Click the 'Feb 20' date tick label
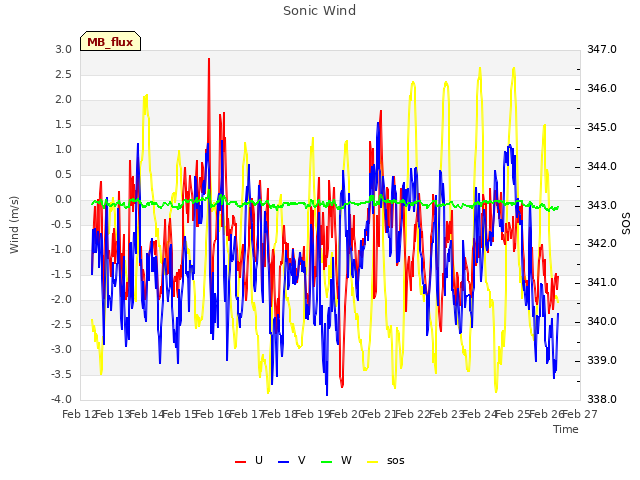The width and height of the screenshot is (640, 480). point(346,414)
